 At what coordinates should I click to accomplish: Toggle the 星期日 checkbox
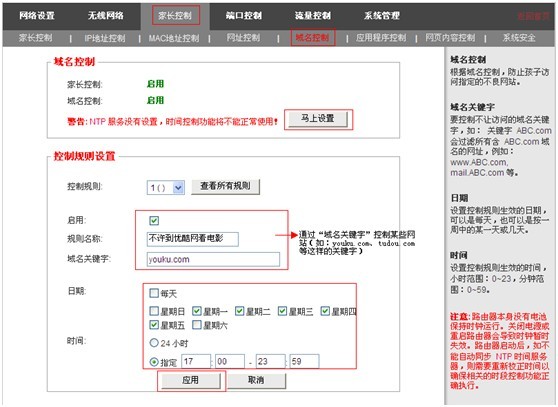click(154, 311)
